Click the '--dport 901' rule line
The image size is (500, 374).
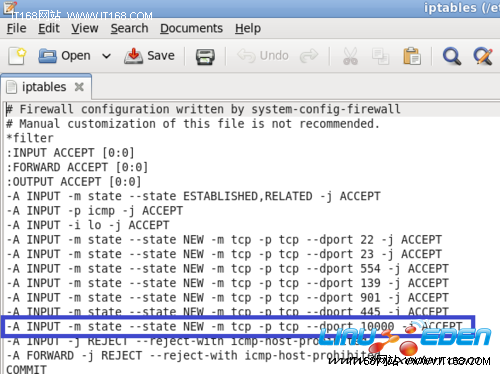(227, 298)
